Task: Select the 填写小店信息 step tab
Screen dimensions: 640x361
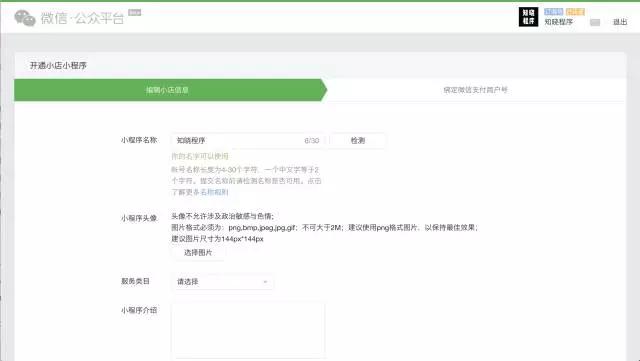Action: click(x=171, y=90)
